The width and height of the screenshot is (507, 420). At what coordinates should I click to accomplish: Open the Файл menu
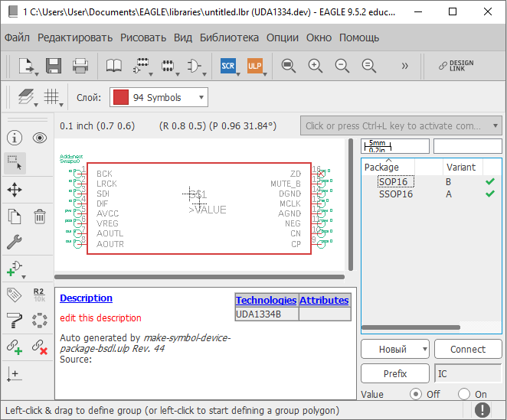click(x=17, y=37)
